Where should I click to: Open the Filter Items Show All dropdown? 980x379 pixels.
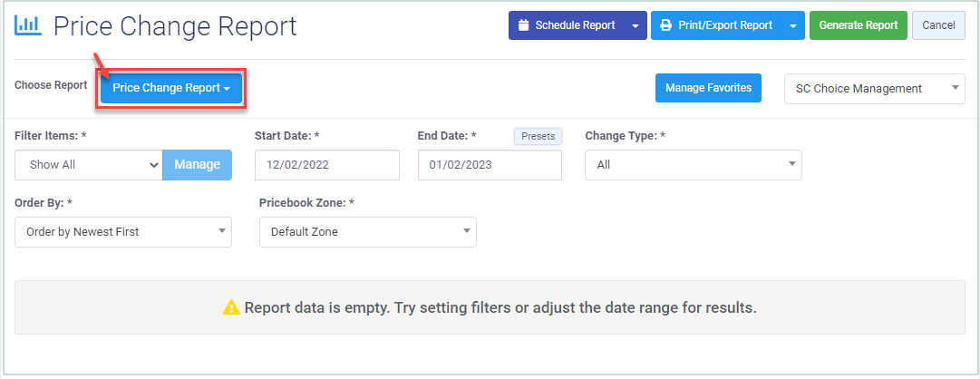(x=89, y=165)
